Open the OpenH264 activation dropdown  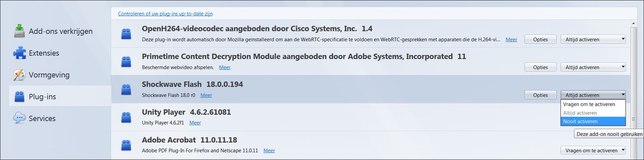tap(593, 40)
